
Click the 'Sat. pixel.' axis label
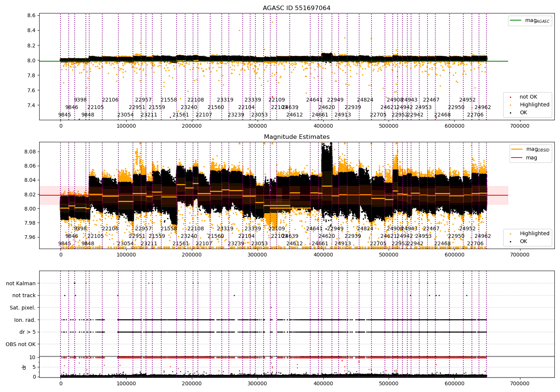[x=22, y=308]
